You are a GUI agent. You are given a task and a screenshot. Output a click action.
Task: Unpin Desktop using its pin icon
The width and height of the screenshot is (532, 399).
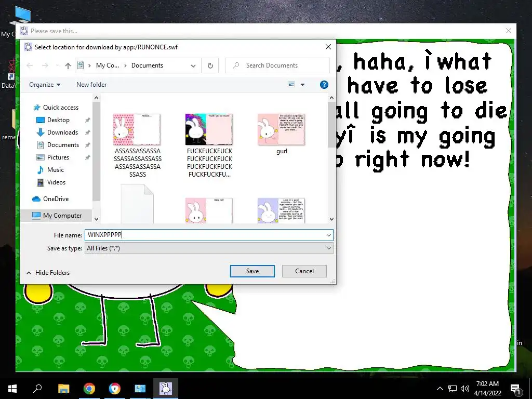[87, 120]
